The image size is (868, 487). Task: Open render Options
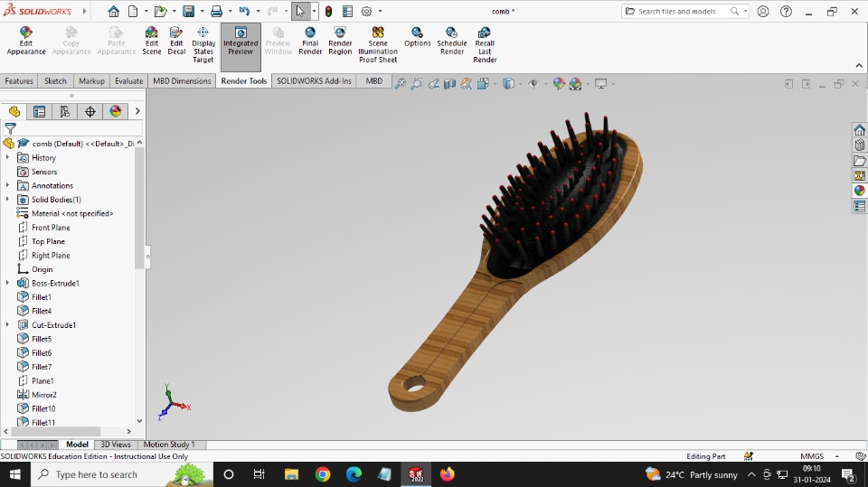(417, 42)
